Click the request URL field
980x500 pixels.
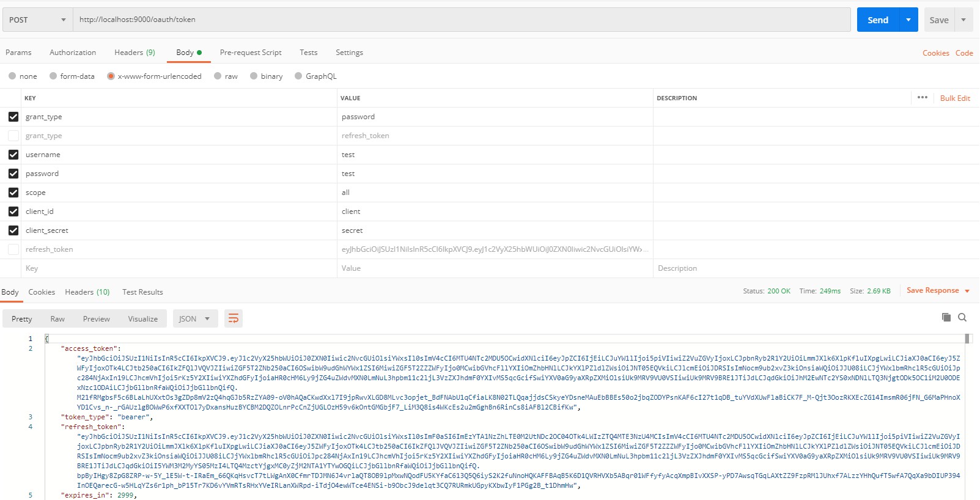[462, 20]
